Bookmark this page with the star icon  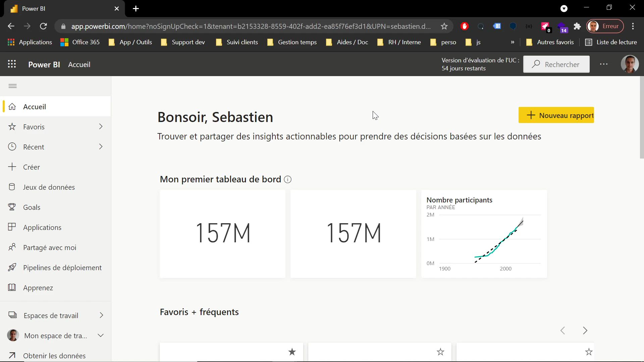point(444,26)
